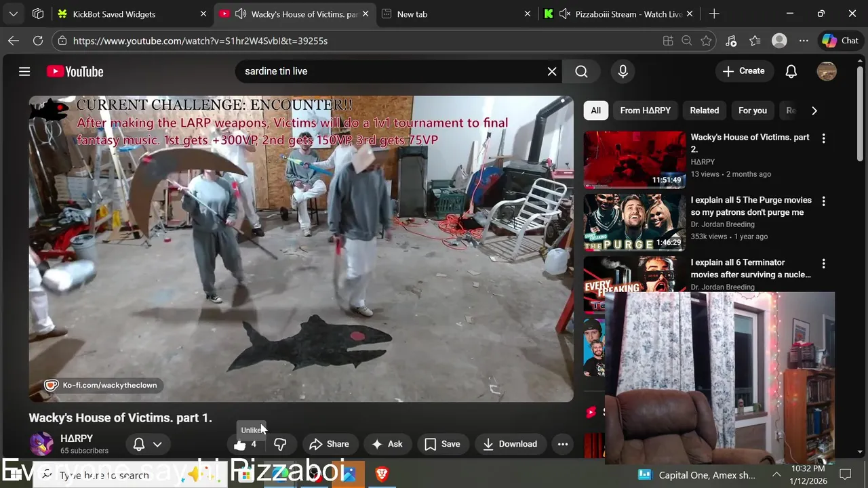Open the Copilot Chat button
The width and height of the screenshot is (868, 488).
tap(840, 41)
